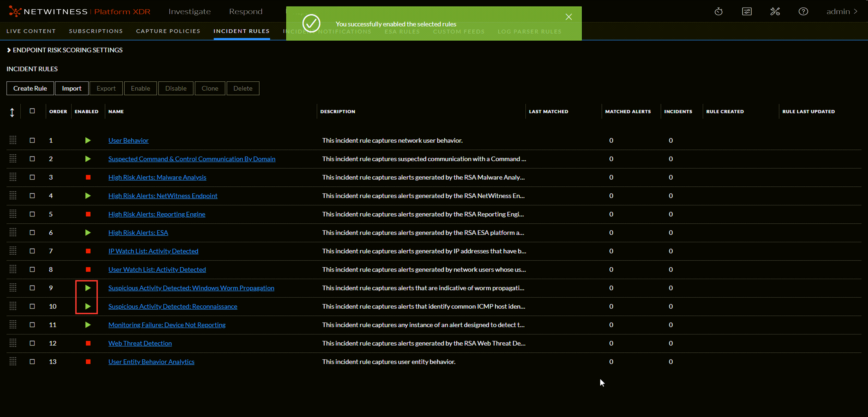868x417 pixels.
Task: Tick checkbox for rule order 13
Action: coord(32,361)
